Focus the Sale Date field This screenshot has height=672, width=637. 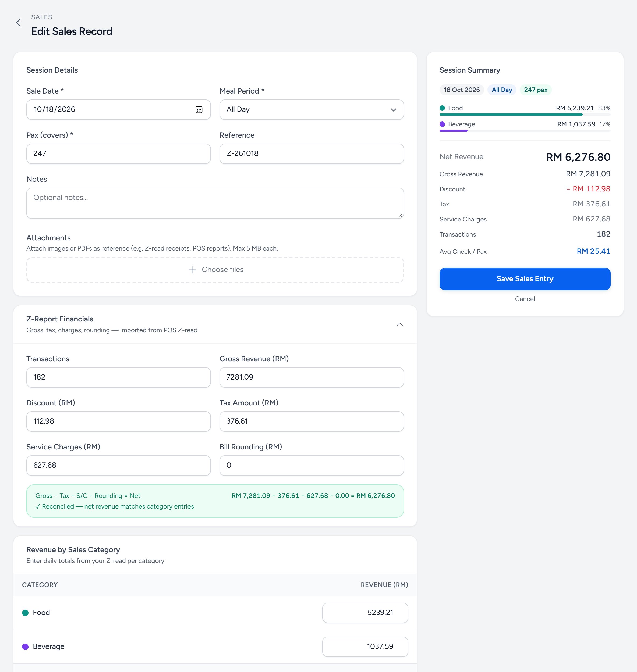pyautogui.click(x=119, y=110)
